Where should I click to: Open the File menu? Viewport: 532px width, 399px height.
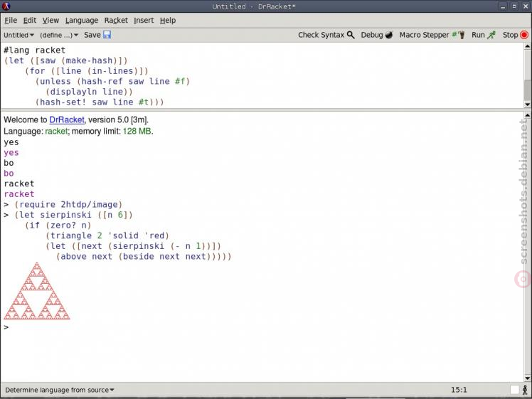11,21
